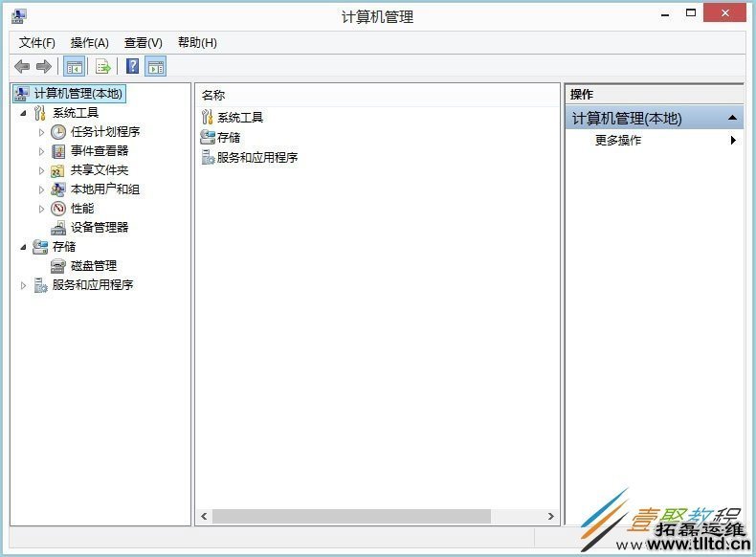The width and height of the screenshot is (756, 557).
Task: Open the 帮助(H) menu
Action: [x=197, y=43]
